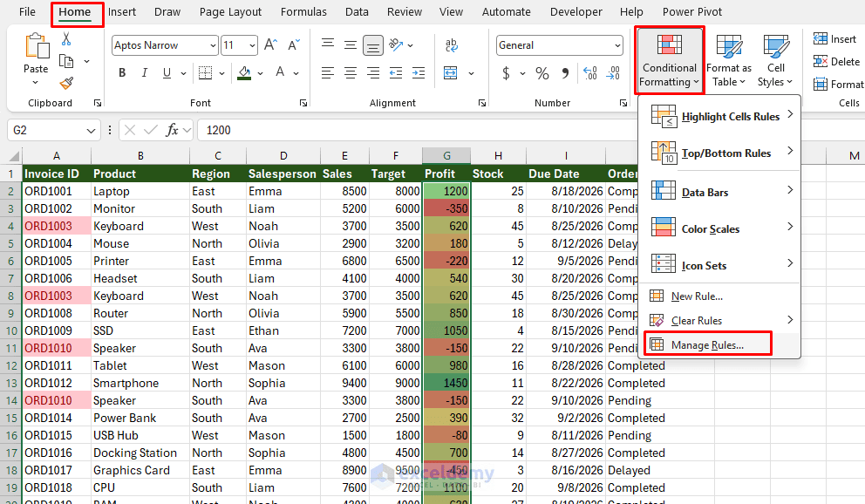Click the Top Align icon
865x504 pixels.
point(328,44)
